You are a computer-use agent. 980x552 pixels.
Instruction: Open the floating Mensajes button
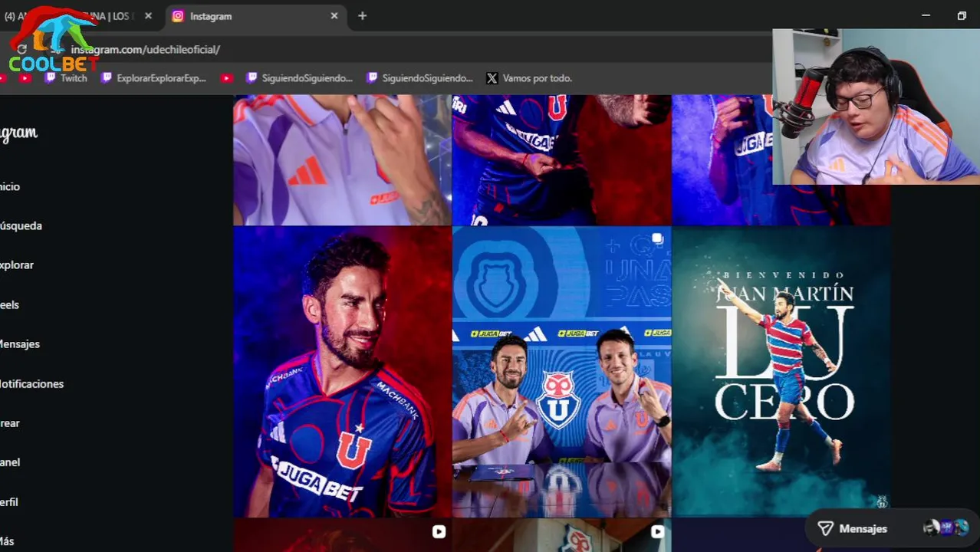click(890, 528)
